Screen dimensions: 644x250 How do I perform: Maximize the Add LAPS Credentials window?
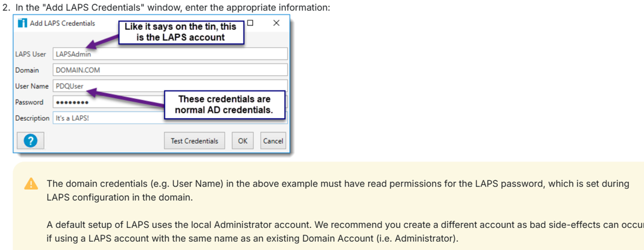tap(250, 23)
